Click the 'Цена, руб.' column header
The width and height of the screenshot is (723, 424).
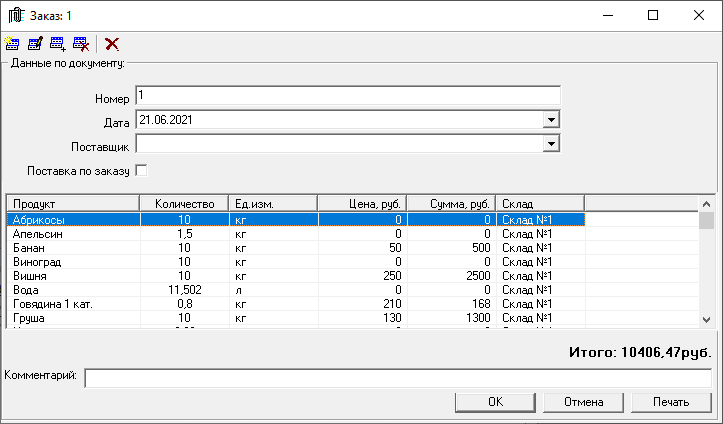click(361, 203)
